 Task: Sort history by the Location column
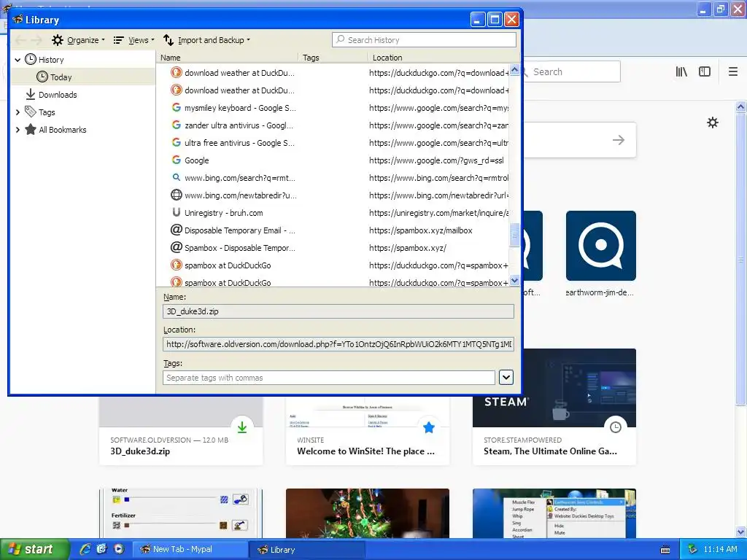pyautogui.click(x=443, y=58)
